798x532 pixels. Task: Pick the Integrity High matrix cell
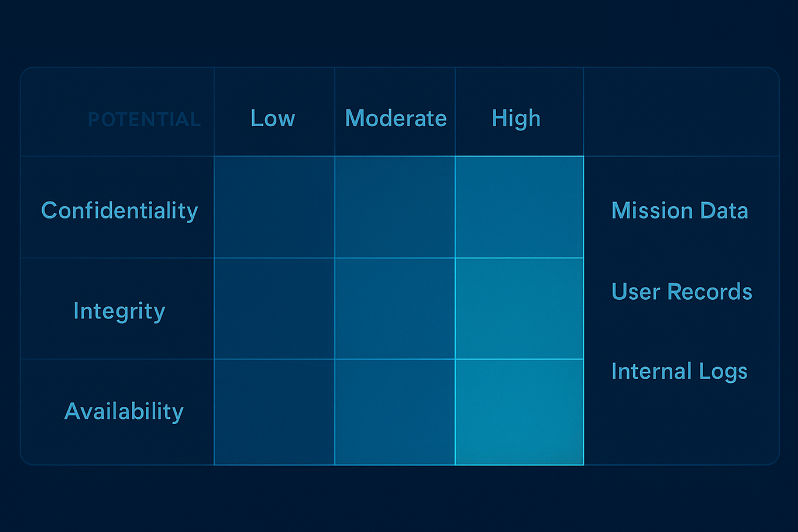tap(519, 308)
